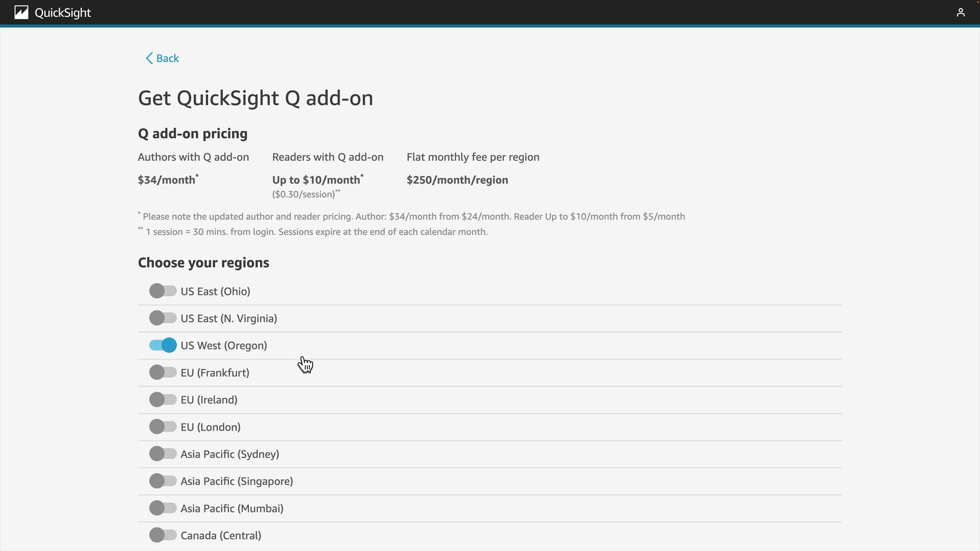Open the user profile icon

click(961, 12)
